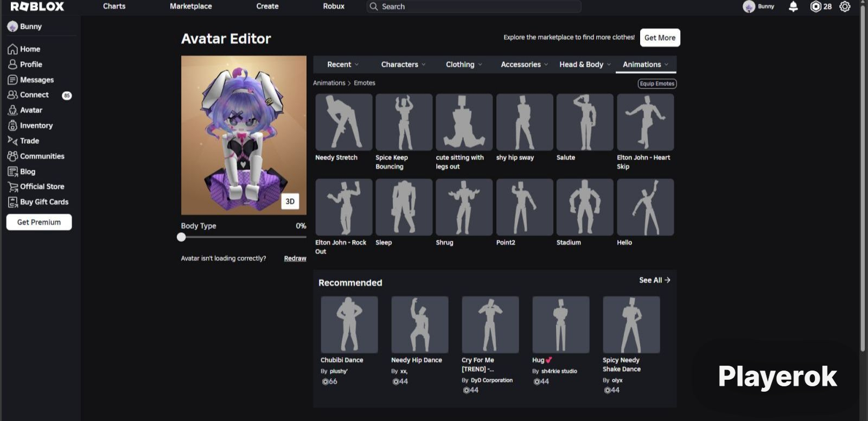Open recommended Cry For Me item
This screenshot has height=421, width=868.
[490, 324]
